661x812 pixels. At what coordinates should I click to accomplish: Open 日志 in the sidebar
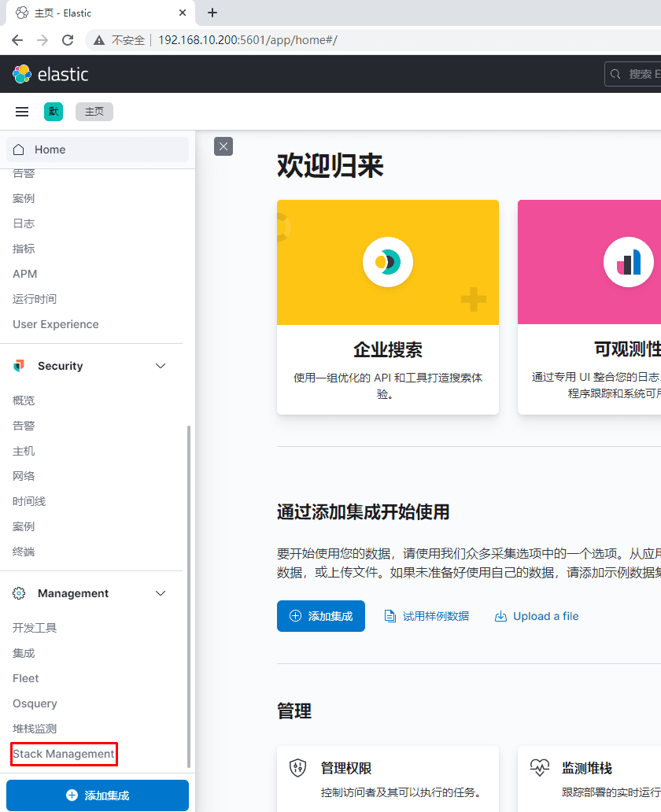point(24,223)
